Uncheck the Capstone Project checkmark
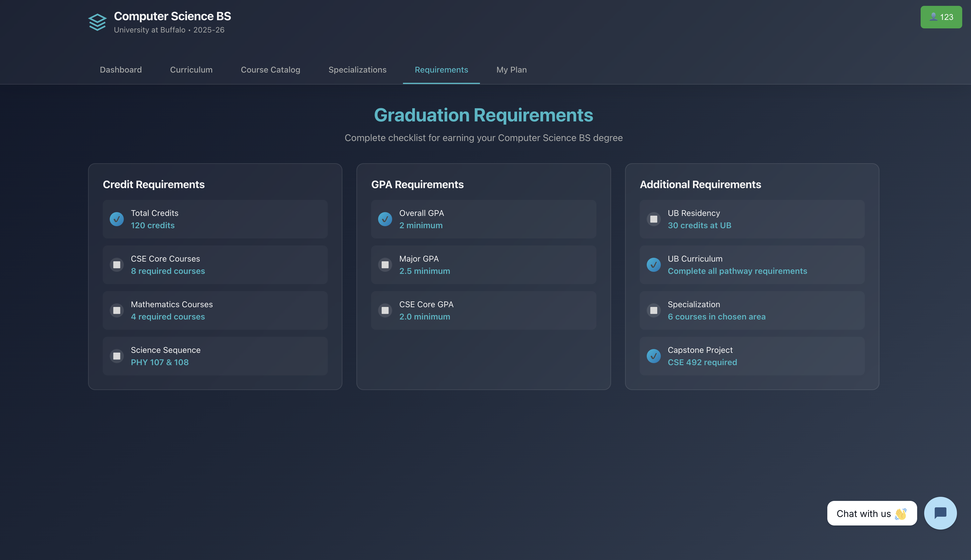This screenshot has width=971, height=560. [x=653, y=356]
